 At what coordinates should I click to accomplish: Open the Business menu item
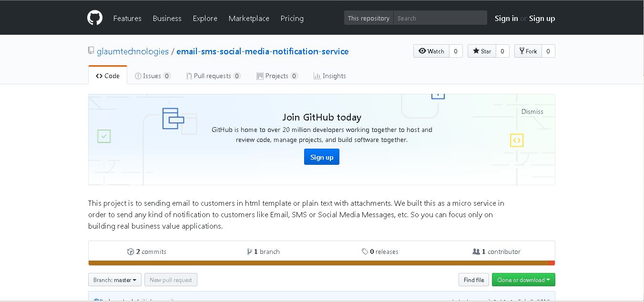click(167, 18)
